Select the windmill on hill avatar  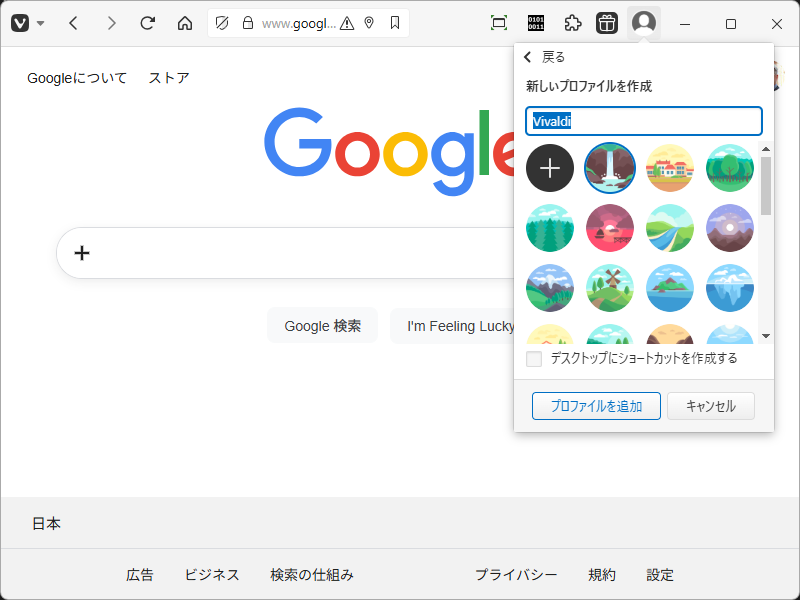[610, 288]
